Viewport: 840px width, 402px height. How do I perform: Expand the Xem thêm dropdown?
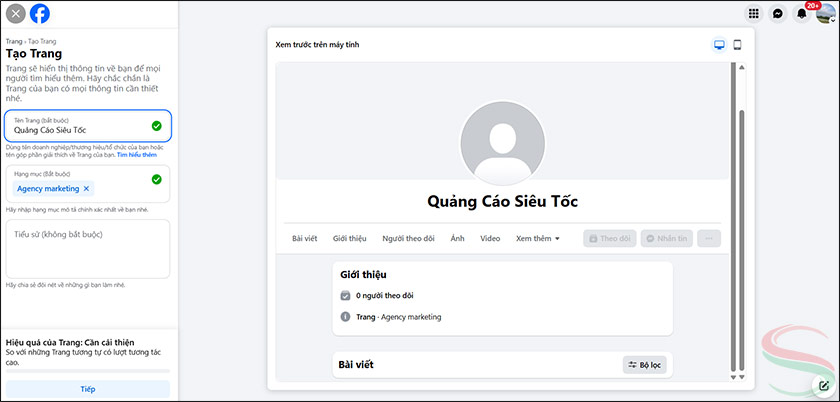(x=537, y=239)
